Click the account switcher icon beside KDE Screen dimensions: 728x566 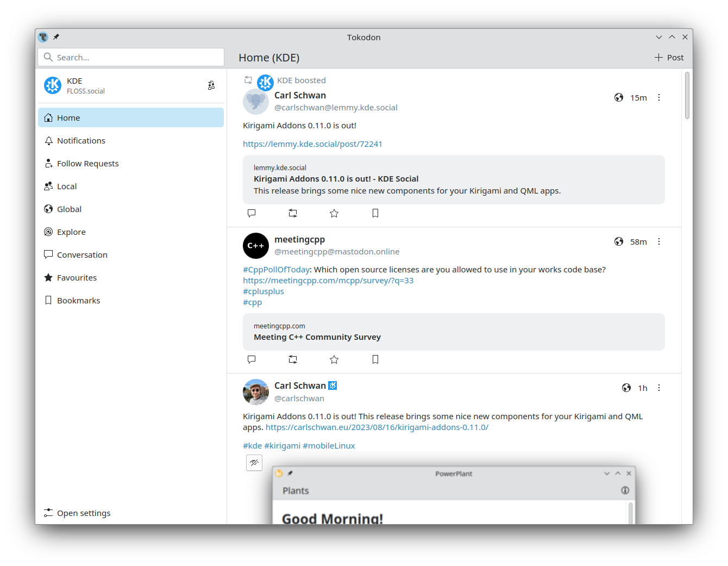coord(211,85)
